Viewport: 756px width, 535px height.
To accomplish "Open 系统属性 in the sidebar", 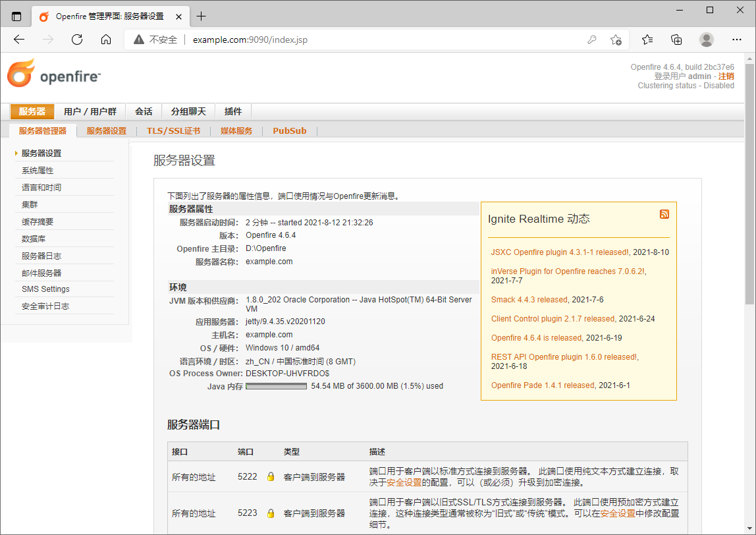I will tap(38, 170).
